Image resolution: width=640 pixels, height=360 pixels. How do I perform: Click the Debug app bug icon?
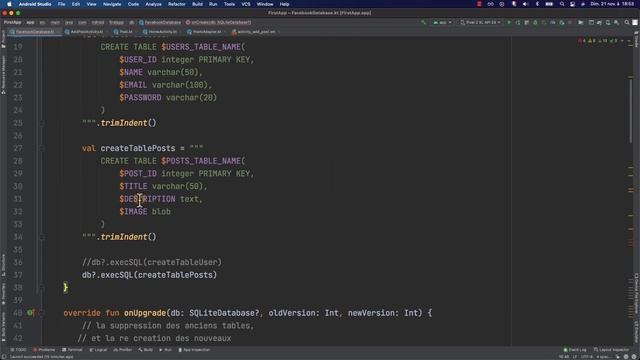[x=536, y=22]
